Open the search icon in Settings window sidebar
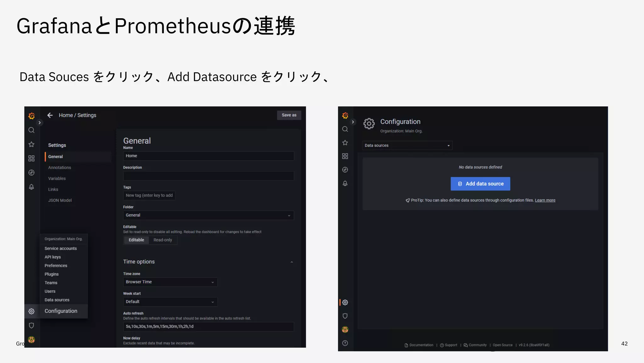The height and width of the screenshot is (363, 644). point(31,130)
